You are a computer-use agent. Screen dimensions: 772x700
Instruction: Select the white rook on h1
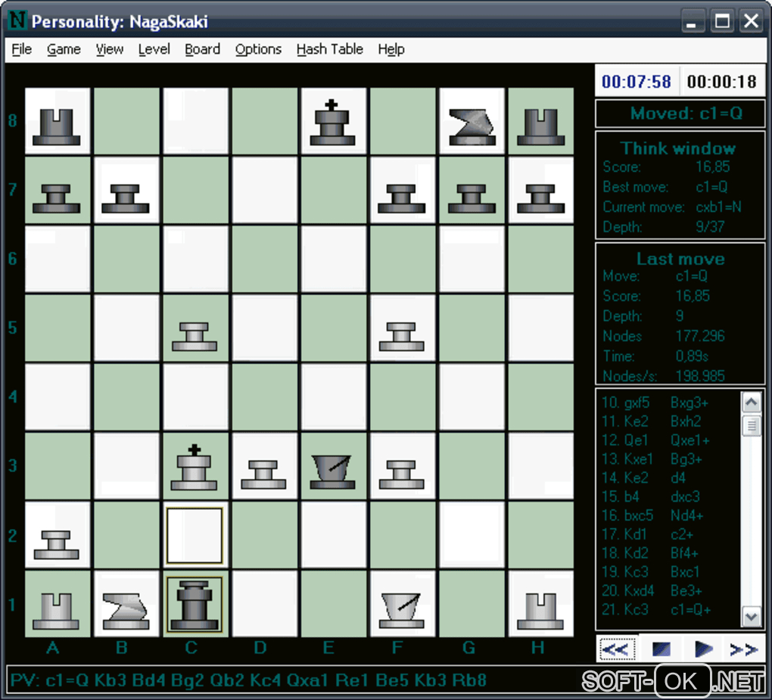[540, 611]
